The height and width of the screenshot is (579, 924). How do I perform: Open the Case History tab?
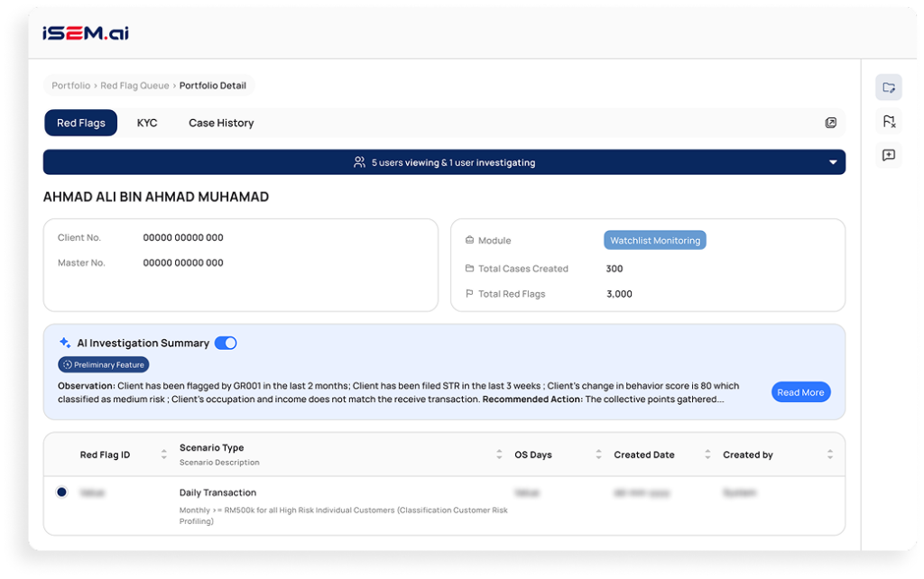[221, 123]
